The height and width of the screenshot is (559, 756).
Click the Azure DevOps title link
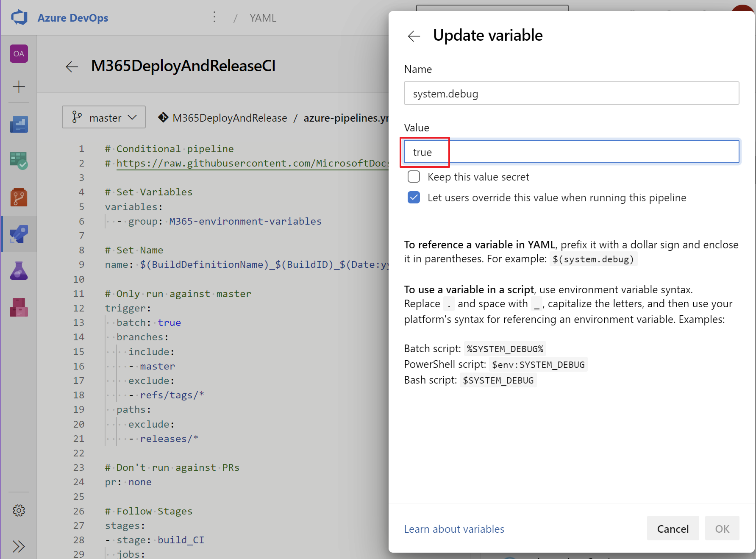[x=73, y=18]
